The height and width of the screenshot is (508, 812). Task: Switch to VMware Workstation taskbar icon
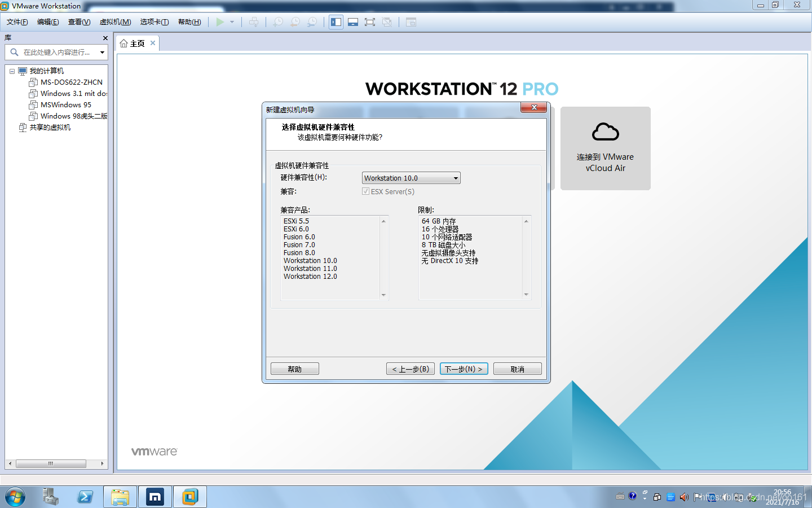(190, 497)
